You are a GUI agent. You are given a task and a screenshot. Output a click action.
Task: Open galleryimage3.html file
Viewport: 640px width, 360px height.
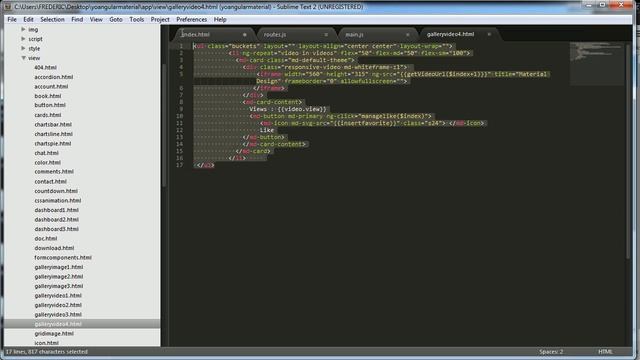click(59, 286)
